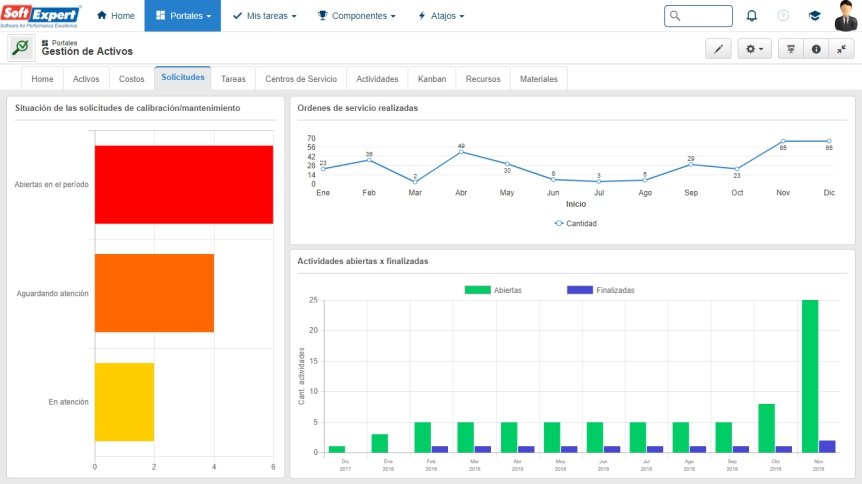Click the notifications bell icon
The height and width of the screenshot is (484, 862).
pos(752,16)
